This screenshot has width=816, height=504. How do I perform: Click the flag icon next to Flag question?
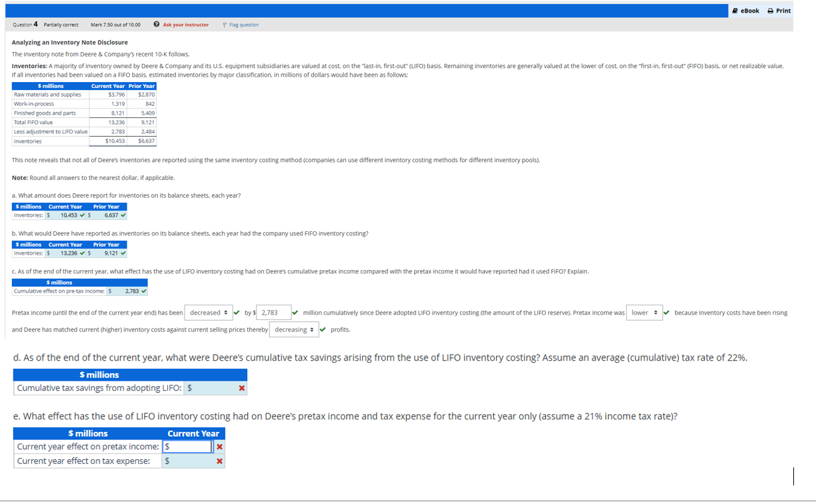[225, 25]
